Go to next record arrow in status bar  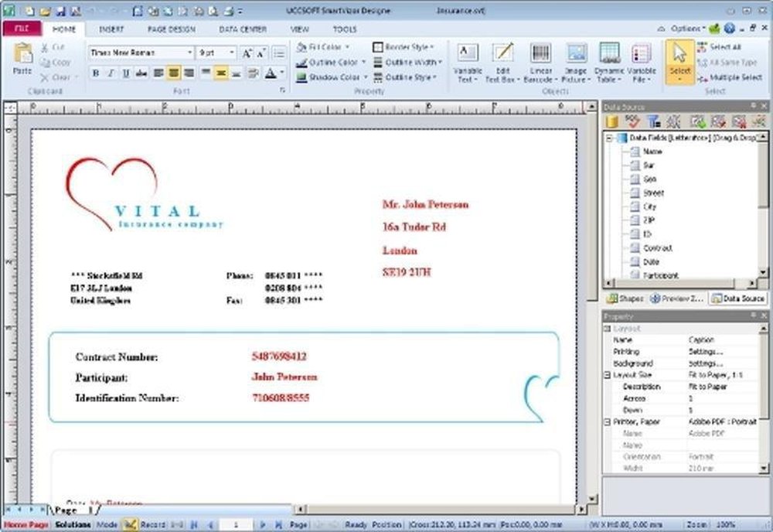262,524
